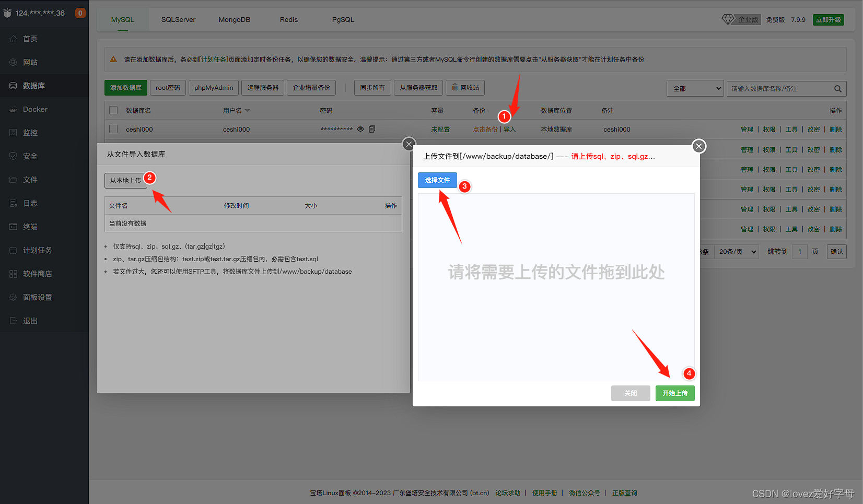Image resolution: width=863 pixels, height=504 pixels.
Task: Click the 立即升级 upgrade button
Action: [x=829, y=20]
